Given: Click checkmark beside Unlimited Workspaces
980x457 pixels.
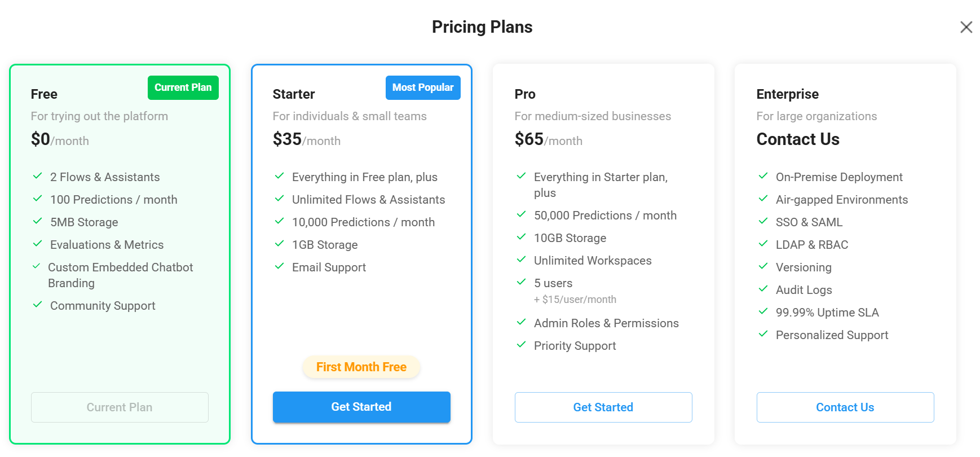Looking at the screenshot, I should pos(522,260).
